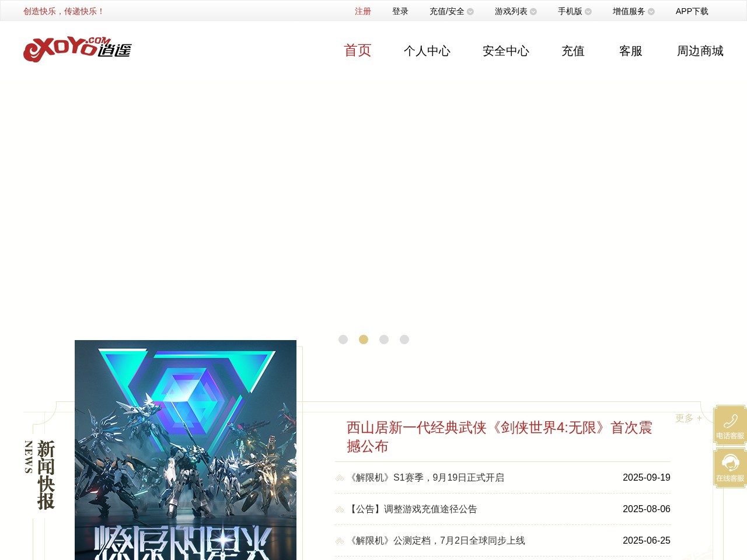Image resolution: width=747 pixels, height=560 pixels.
Task: Click the slogan 创造快乐，传递快乐！
Action: pyautogui.click(x=64, y=11)
